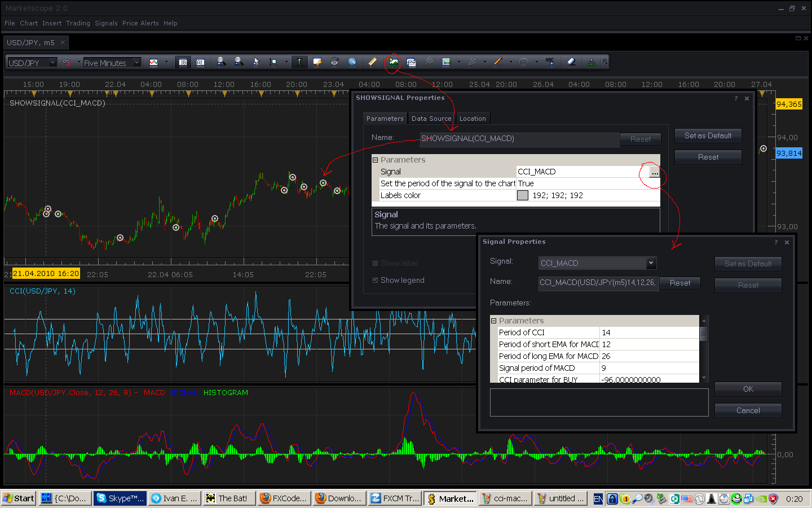
Task: Open the trend line tool dropdown arrow
Action: coord(511,62)
